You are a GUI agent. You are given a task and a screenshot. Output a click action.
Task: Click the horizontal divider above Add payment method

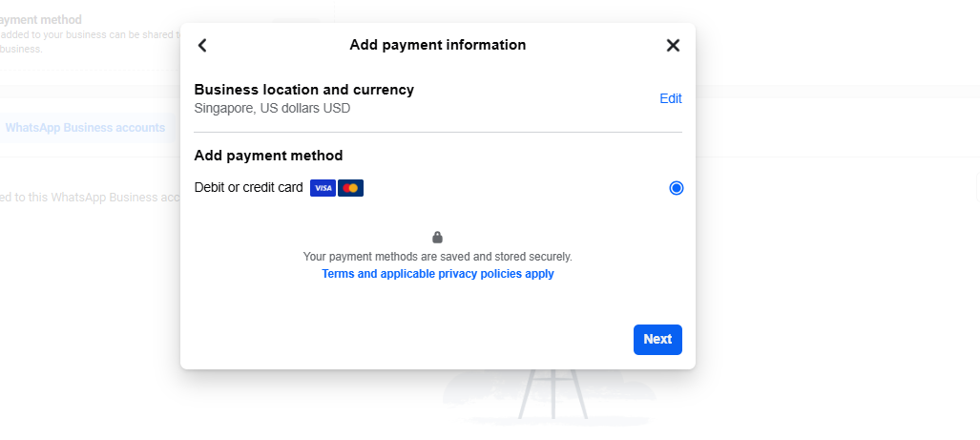[438, 132]
